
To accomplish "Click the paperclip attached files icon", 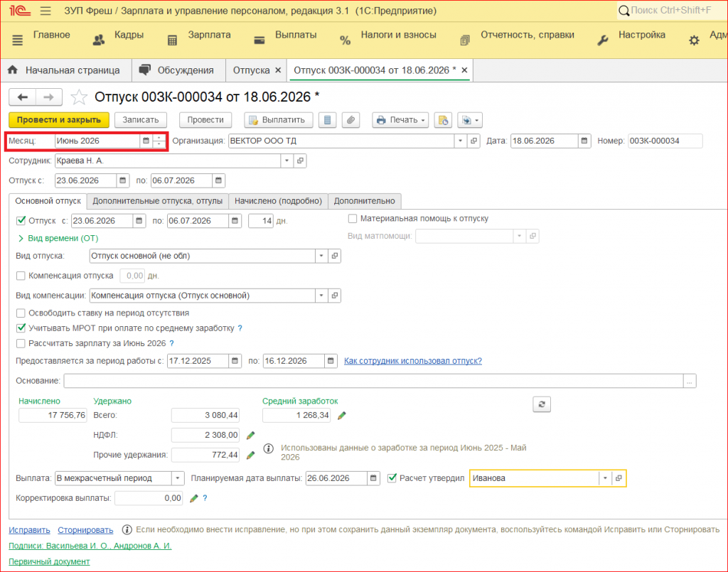I will click(351, 120).
